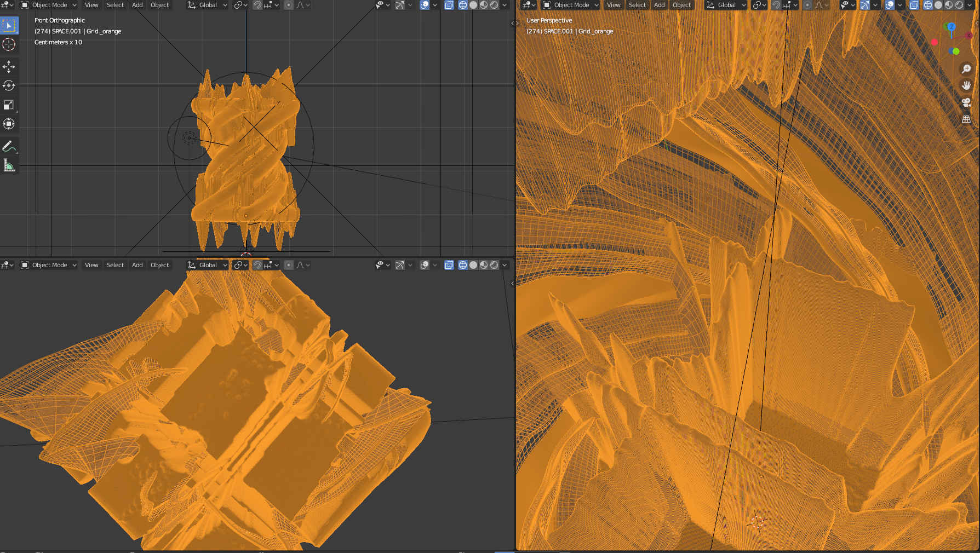
Task: Open editor type menu in bottom-left viewport
Action: 8,265
